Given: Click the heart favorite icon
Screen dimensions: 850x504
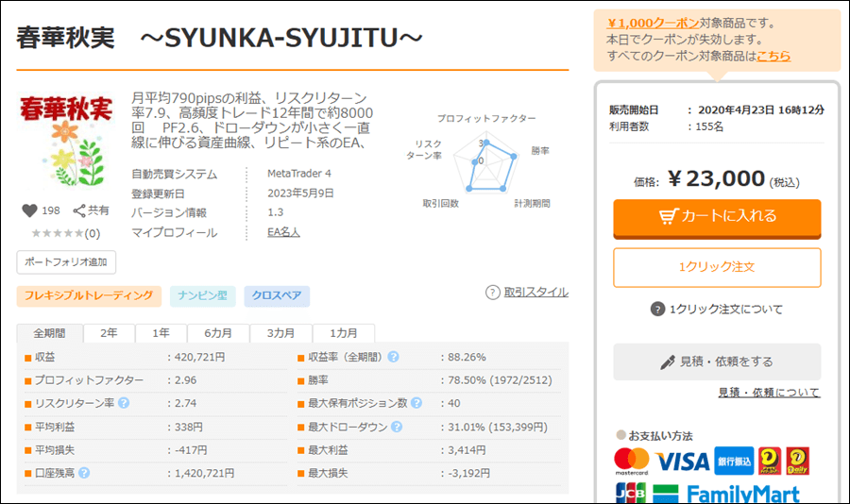Looking at the screenshot, I should click(29, 211).
